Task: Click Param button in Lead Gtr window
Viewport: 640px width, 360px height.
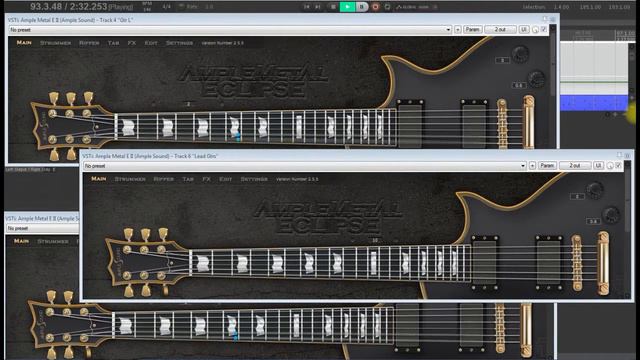Action: click(x=547, y=166)
